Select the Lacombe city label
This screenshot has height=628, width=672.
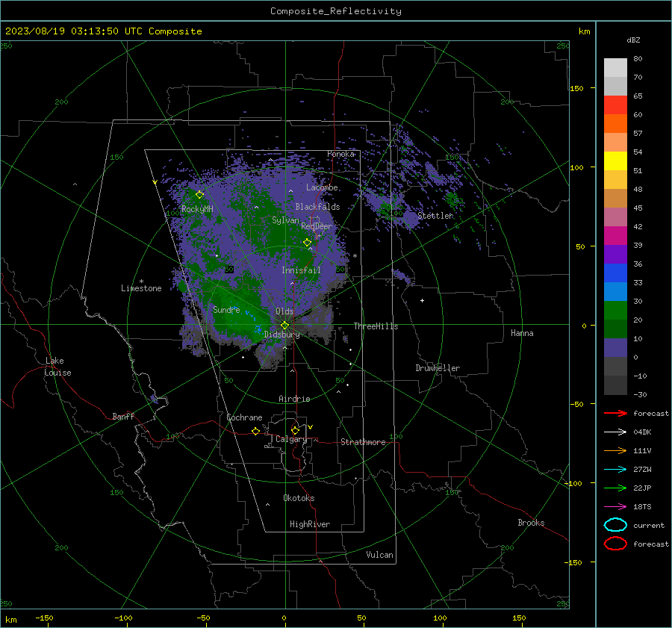(322, 187)
